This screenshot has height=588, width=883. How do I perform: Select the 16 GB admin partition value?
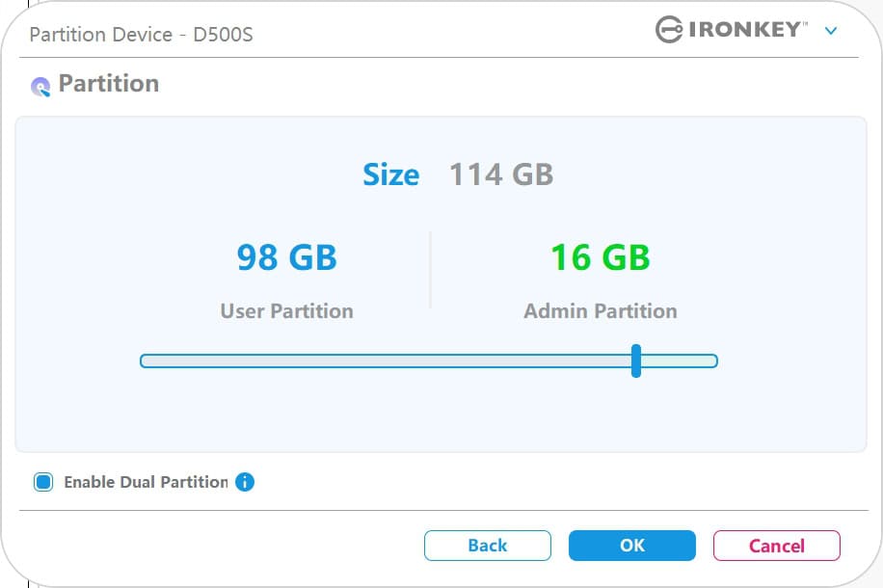click(x=600, y=257)
